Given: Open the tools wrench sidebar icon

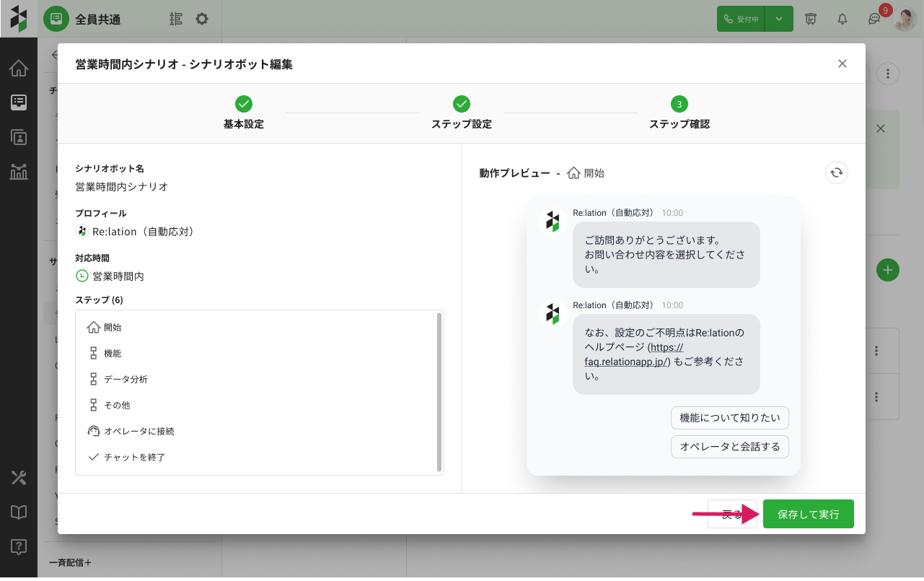Looking at the screenshot, I should click(19, 477).
